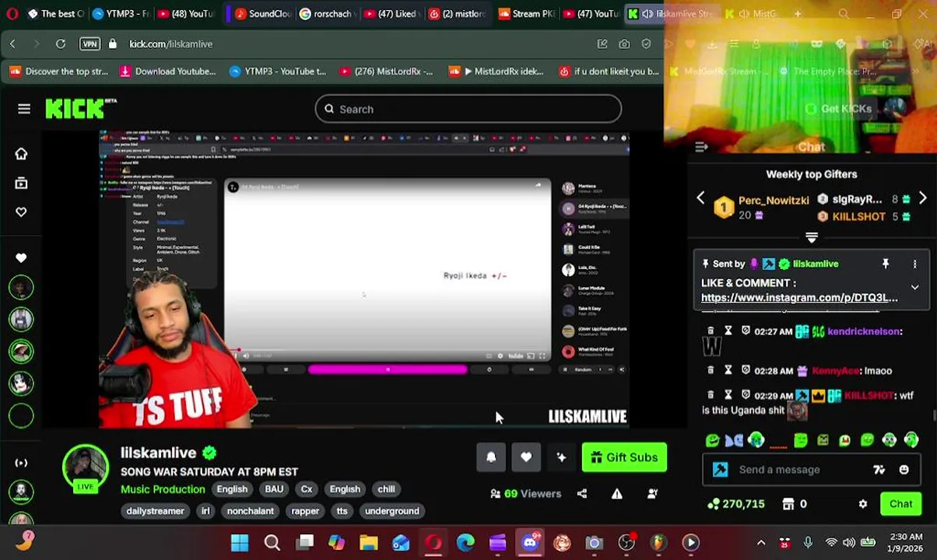
Task: Collapse the chat panel
Action: [701, 146]
